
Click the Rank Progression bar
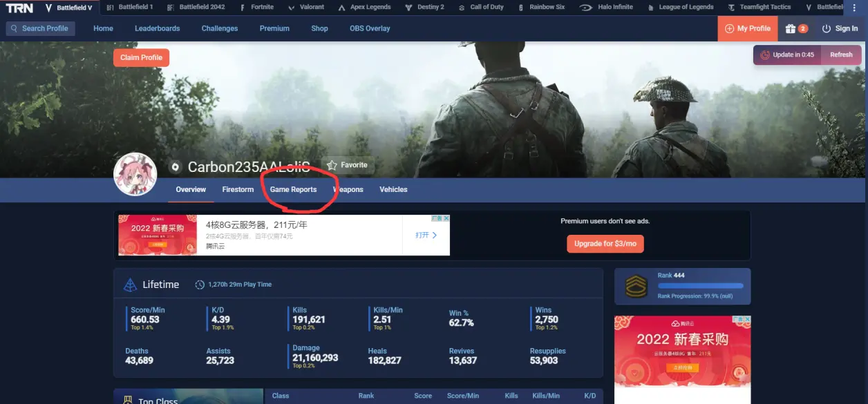pyautogui.click(x=700, y=285)
